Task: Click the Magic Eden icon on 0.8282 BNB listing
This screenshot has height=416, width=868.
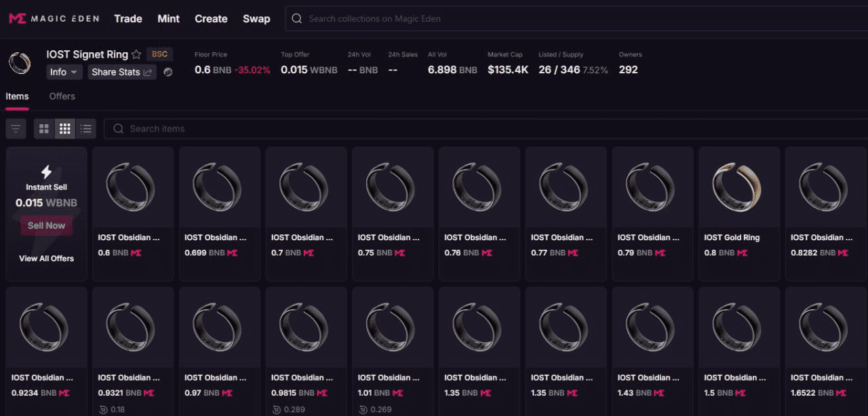Action: point(843,252)
